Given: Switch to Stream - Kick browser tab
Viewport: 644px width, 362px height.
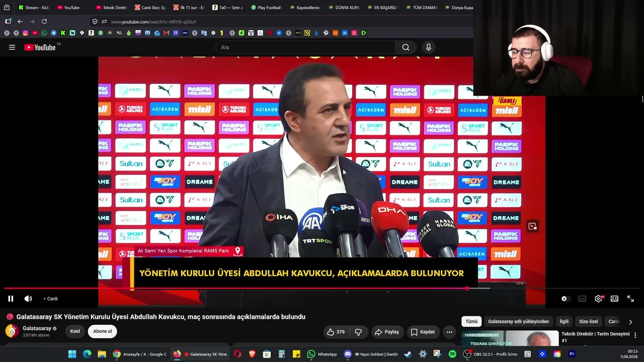Looking at the screenshot, I should 34,8.
